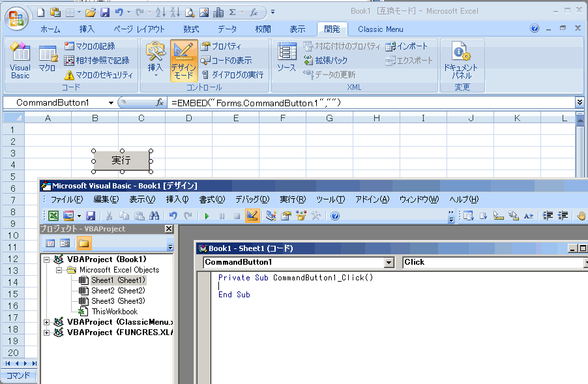Select Sheet2 (Sheet2) in project tree
This screenshot has width=588, height=384.
point(117,291)
